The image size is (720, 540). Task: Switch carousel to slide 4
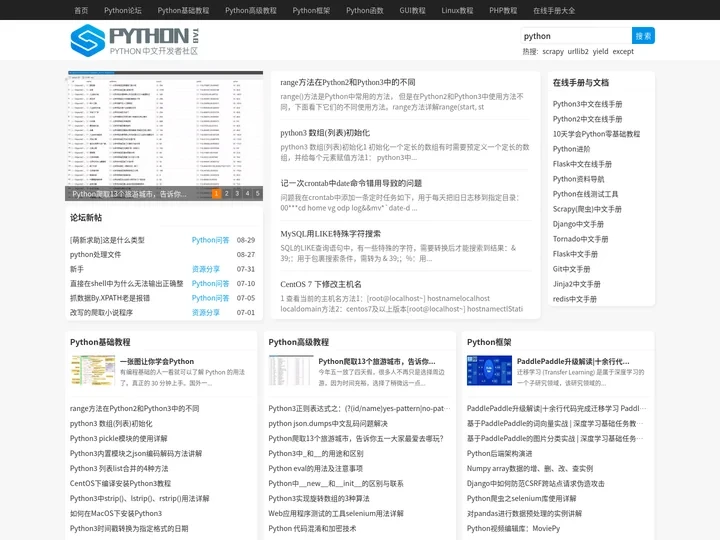click(248, 194)
